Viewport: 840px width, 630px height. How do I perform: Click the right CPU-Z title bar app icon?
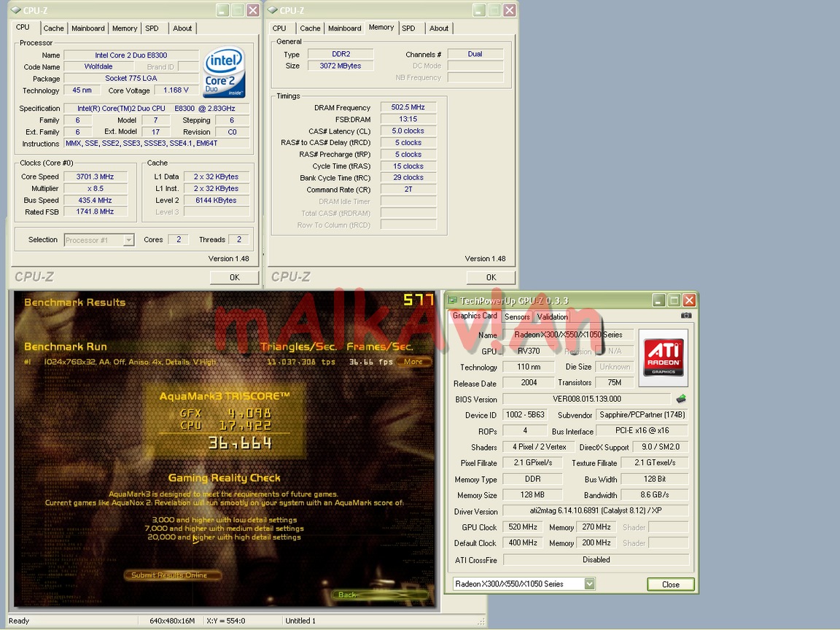pos(272,10)
